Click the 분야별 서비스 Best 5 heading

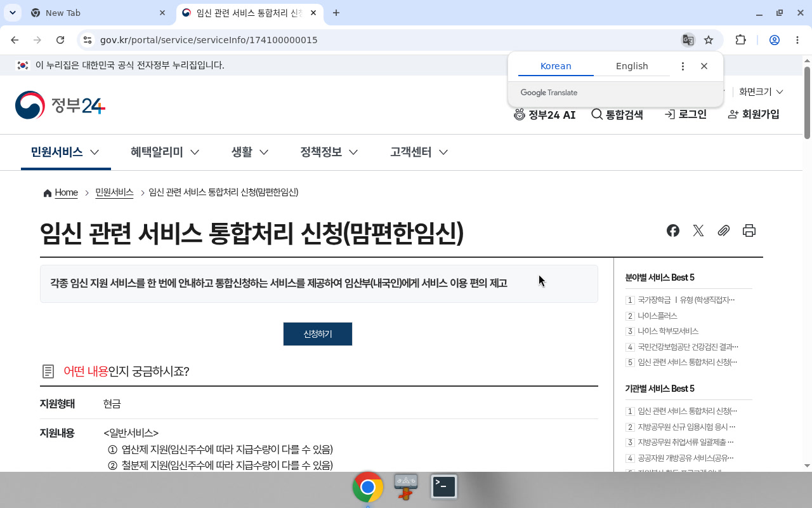(660, 277)
